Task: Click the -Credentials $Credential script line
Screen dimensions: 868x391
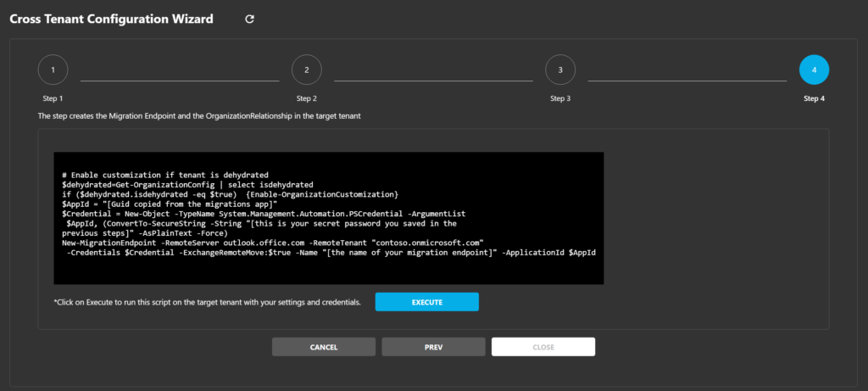Action: tap(331, 253)
